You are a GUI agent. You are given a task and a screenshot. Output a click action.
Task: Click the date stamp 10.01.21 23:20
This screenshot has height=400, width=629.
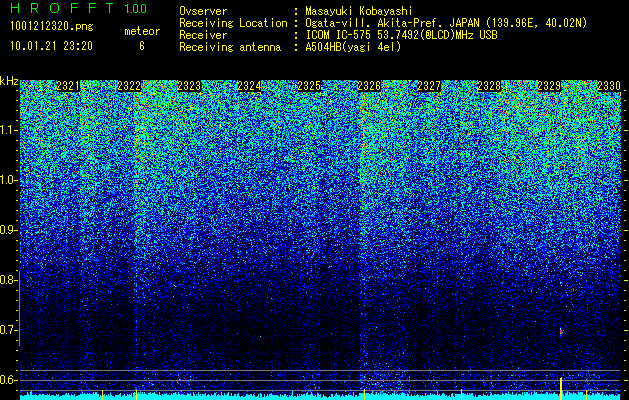51,46
